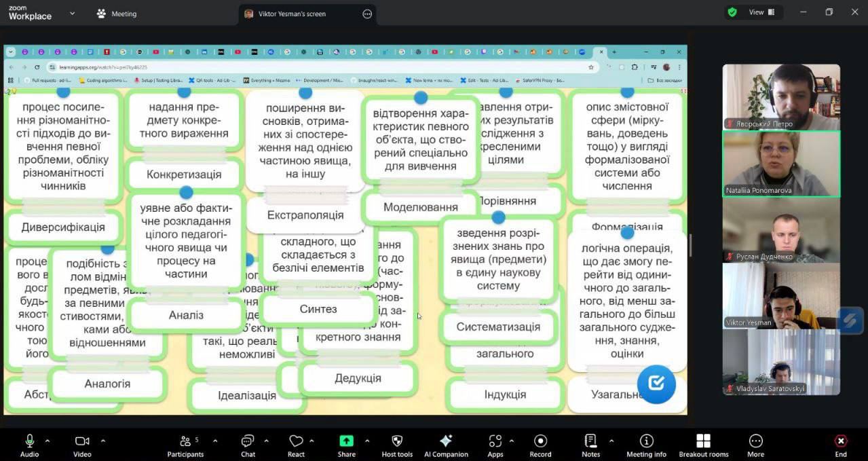Start recording with the Record button
Viewport: 868px width, 461px height.
tap(540, 445)
